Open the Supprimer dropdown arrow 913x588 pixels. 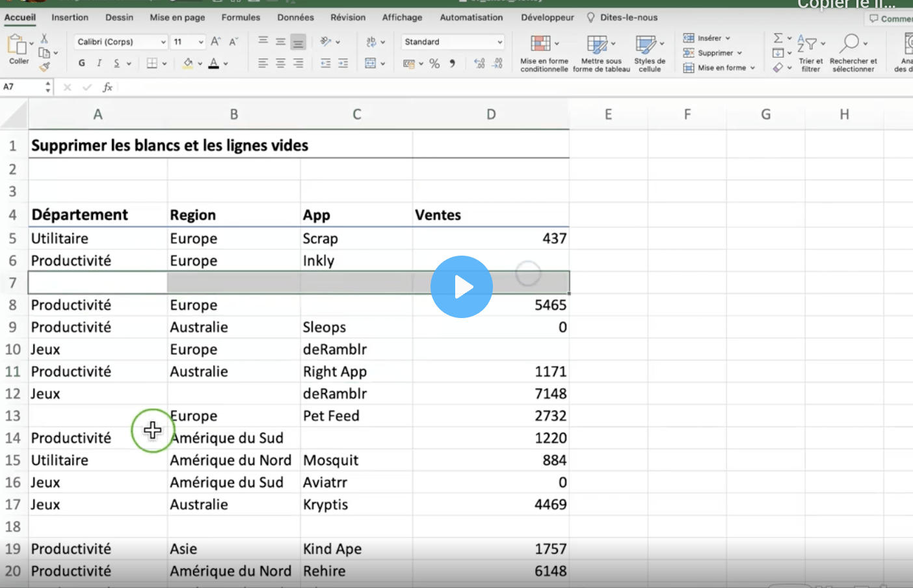pos(740,53)
